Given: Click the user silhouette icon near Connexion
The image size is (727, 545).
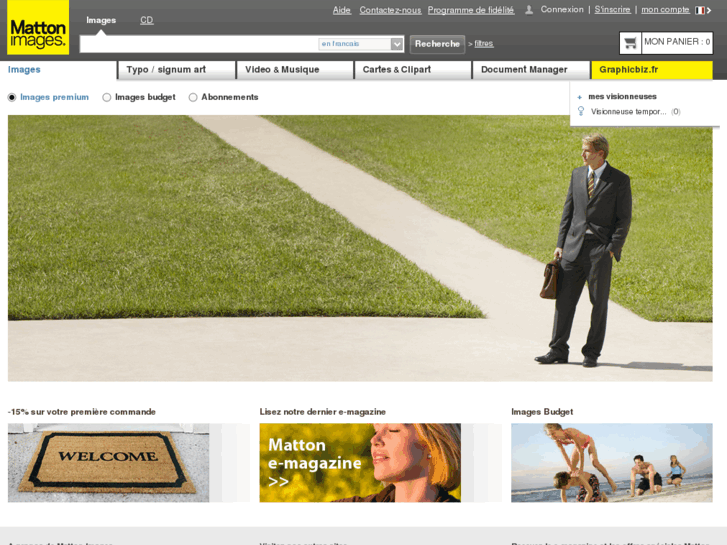Looking at the screenshot, I should [529, 10].
